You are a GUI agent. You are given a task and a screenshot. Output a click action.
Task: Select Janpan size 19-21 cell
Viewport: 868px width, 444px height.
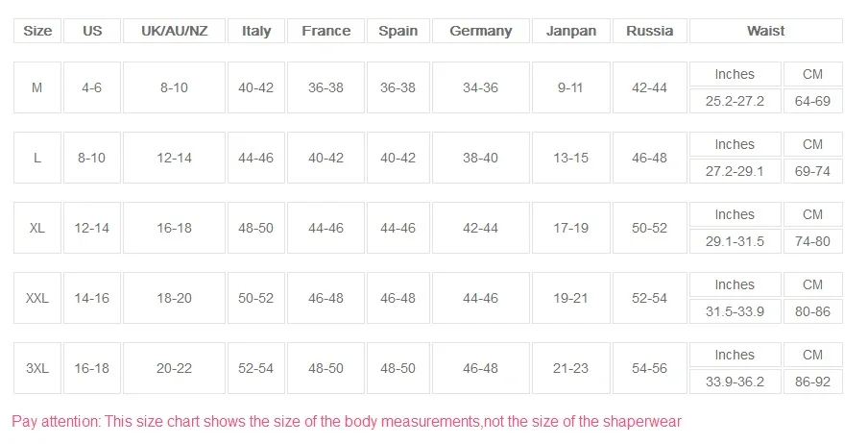[x=571, y=298]
